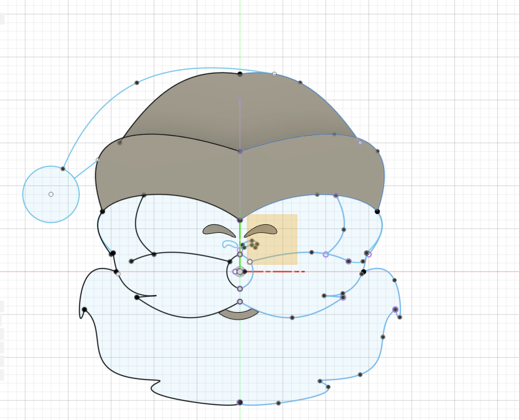Select the anchor node on the hat string curve

[136, 81]
